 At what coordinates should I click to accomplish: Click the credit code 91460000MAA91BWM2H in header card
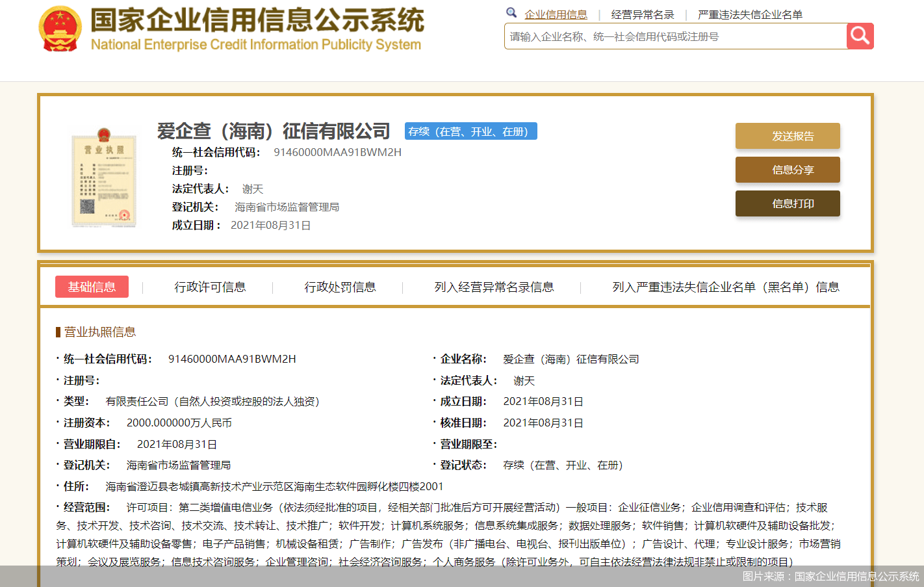pos(337,152)
